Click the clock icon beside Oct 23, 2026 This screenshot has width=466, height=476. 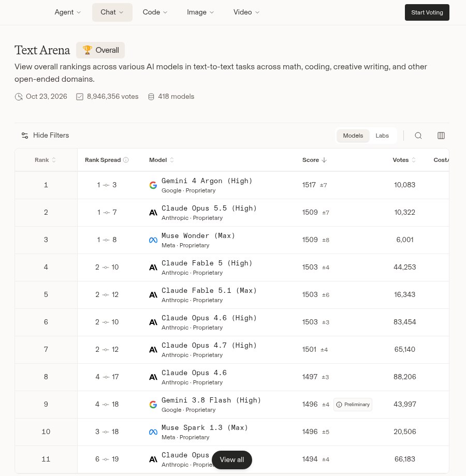(x=19, y=97)
